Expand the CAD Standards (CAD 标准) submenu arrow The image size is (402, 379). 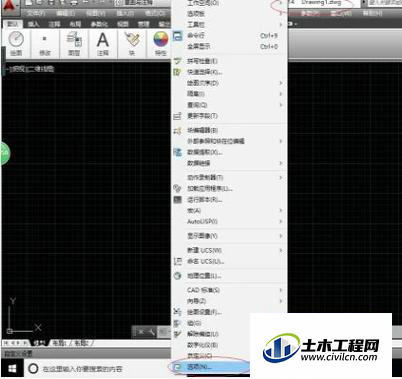(281, 290)
